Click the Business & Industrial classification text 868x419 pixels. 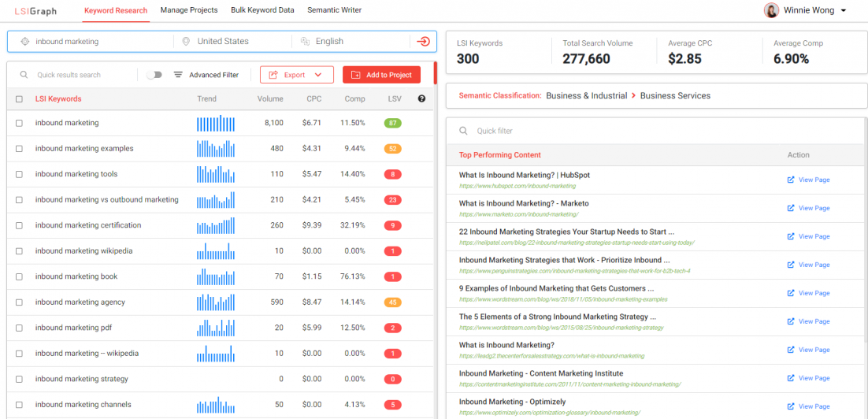(586, 96)
